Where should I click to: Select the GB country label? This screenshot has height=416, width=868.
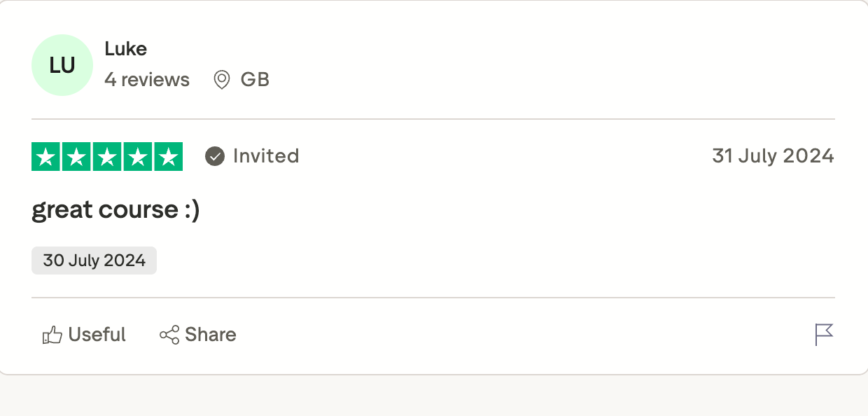pos(255,80)
